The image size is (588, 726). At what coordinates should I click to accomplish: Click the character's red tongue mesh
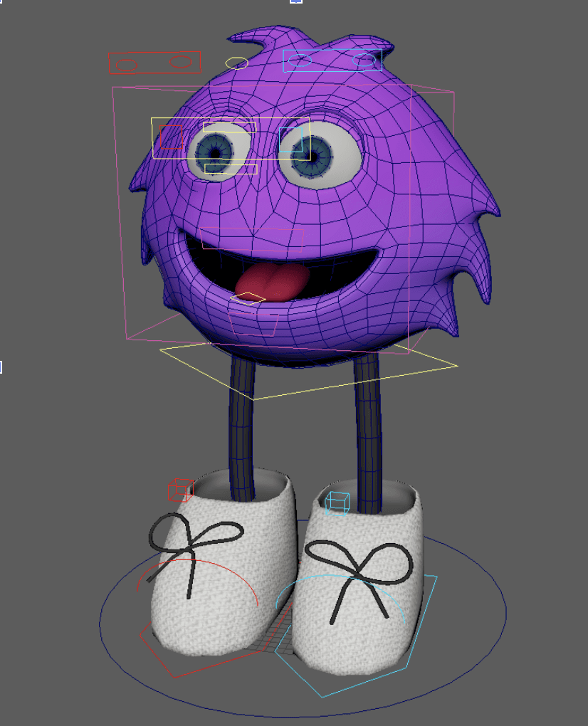pyautogui.click(x=273, y=282)
